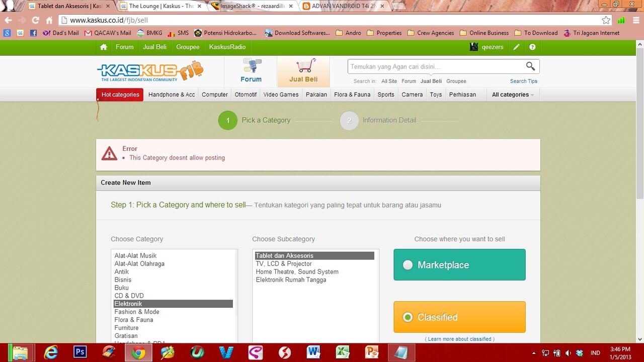644x362 pixels.
Task: Go back using the browser back arrow
Action: pos(8,20)
